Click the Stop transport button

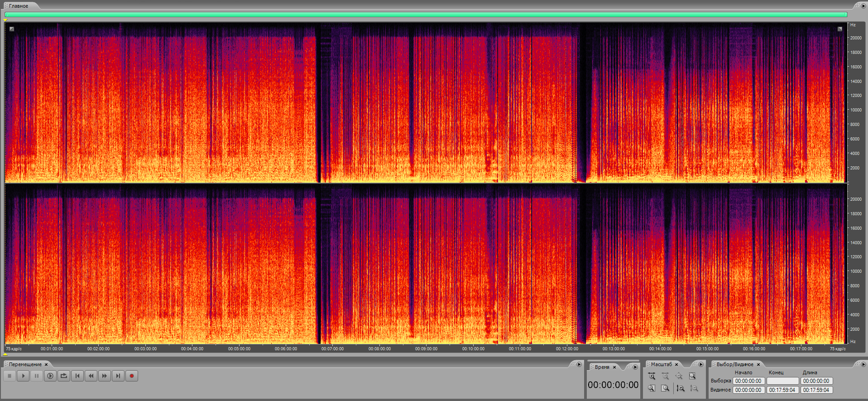pyautogui.click(x=10, y=376)
